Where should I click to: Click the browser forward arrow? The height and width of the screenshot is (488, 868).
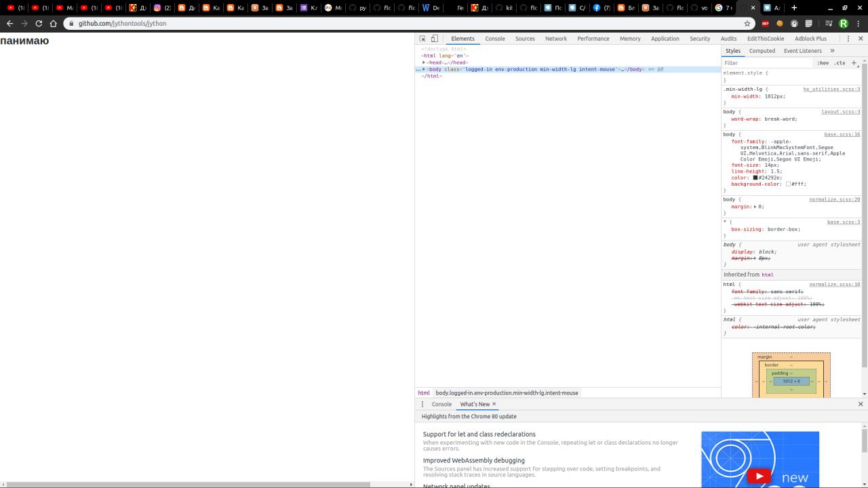pos(24,23)
